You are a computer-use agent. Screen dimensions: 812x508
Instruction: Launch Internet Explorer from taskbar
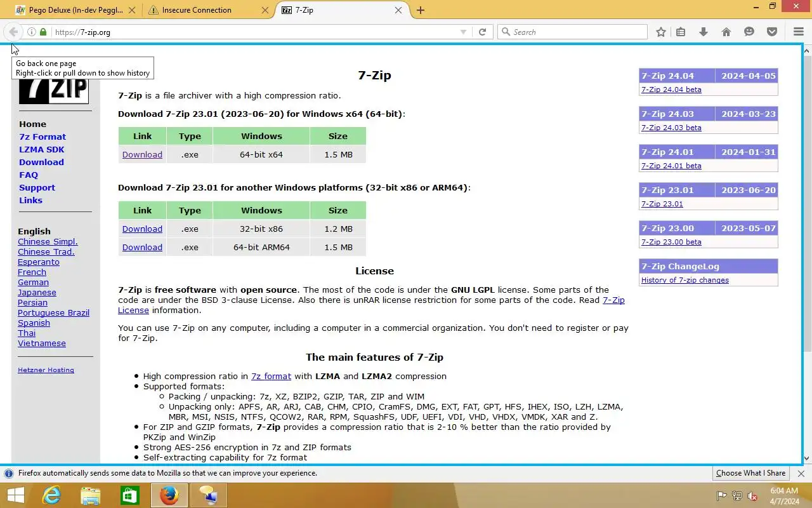pos(51,495)
